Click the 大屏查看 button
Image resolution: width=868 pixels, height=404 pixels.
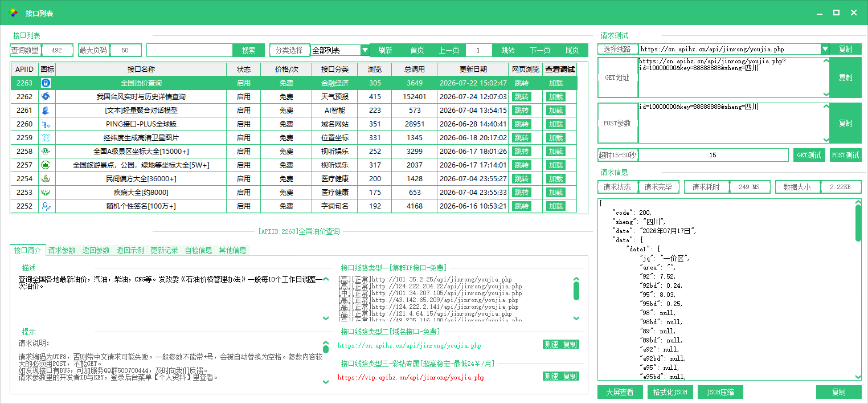[x=620, y=392]
